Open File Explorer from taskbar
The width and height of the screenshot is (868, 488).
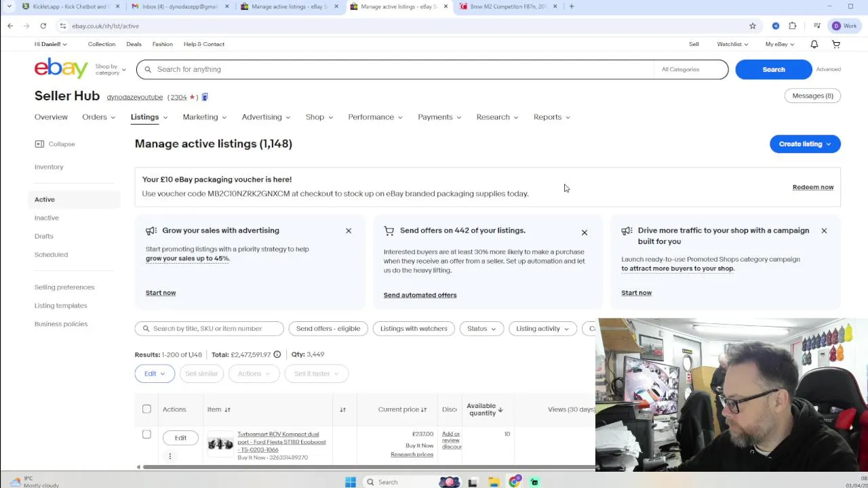(x=494, y=482)
